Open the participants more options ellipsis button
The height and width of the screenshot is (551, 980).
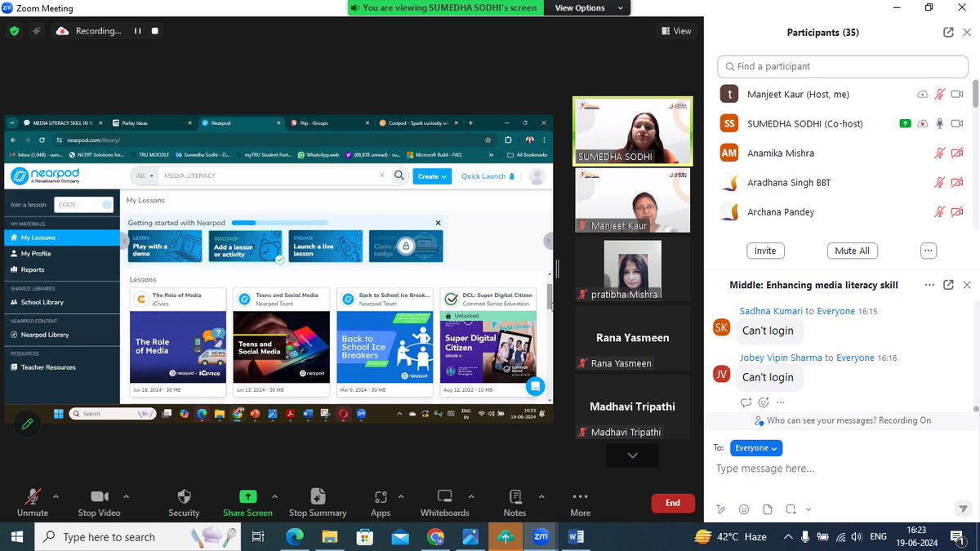tap(928, 251)
